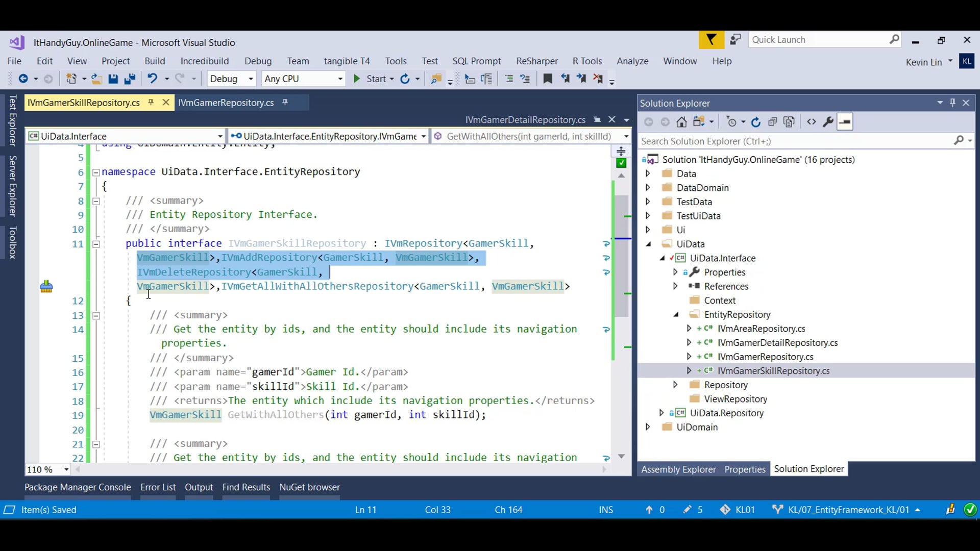Click the notifications filter flag icon

[711, 40]
